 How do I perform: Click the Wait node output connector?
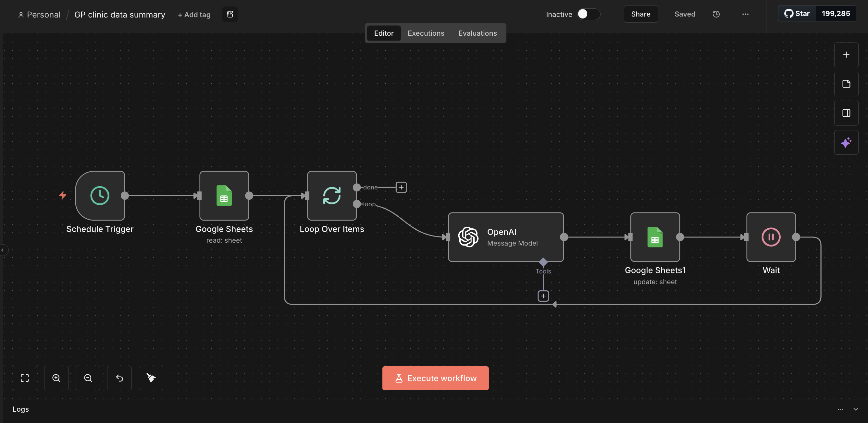coord(796,237)
